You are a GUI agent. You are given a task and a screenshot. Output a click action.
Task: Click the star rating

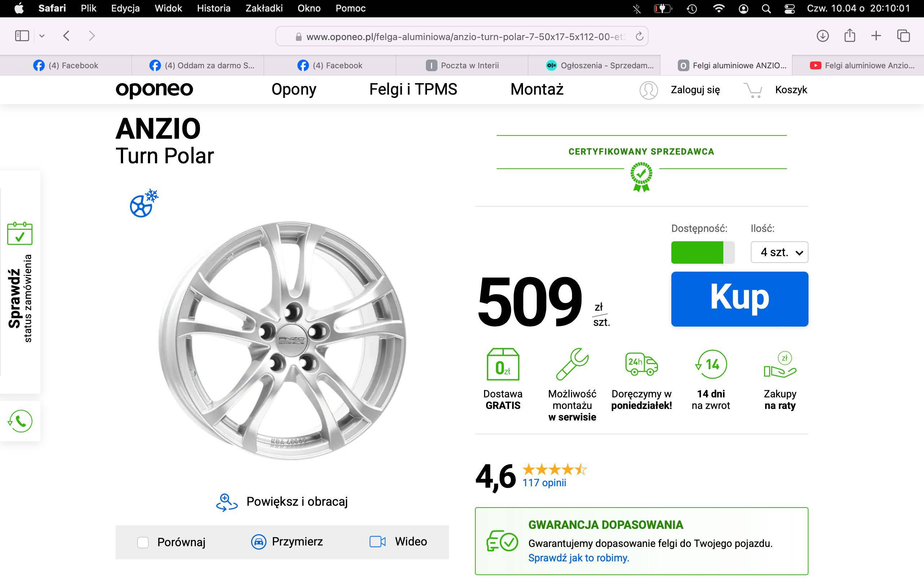(x=554, y=469)
